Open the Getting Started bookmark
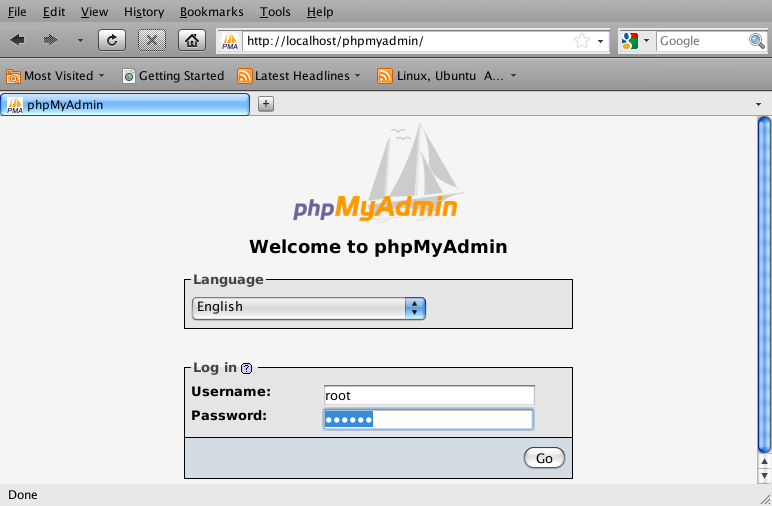This screenshot has width=772, height=506. [173, 76]
